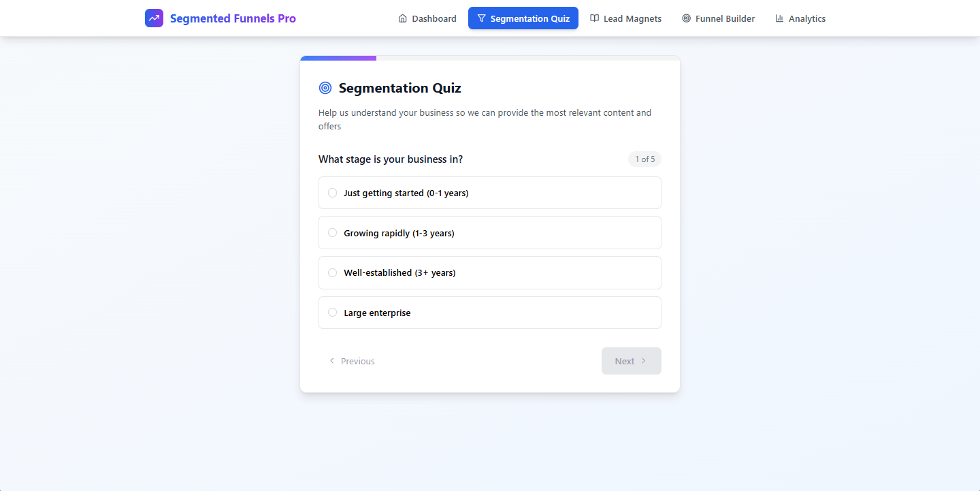Click the Segmented Funnels Pro title link
Viewport: 980px width, 491px height.
233,18
